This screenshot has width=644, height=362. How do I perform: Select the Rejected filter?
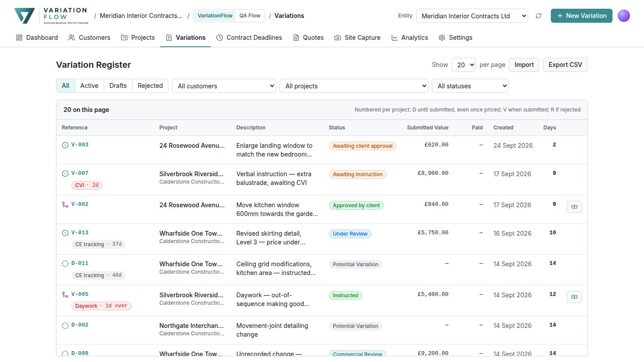150,86
